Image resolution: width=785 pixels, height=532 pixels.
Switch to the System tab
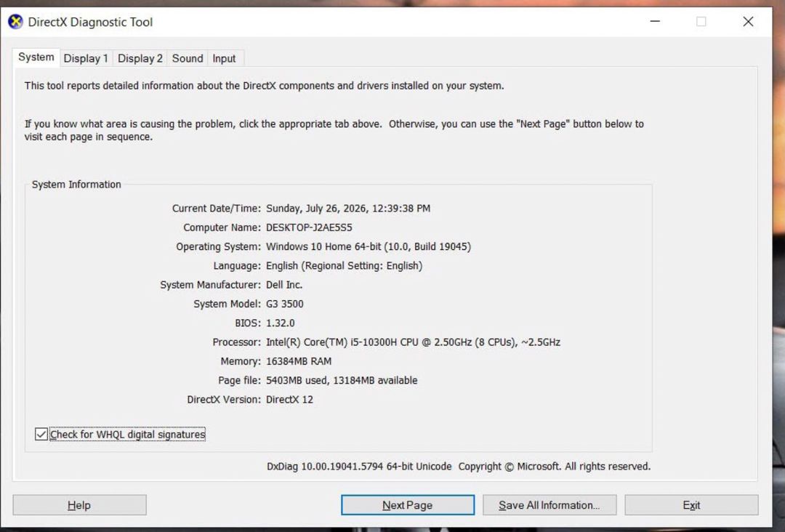(36, 57)
